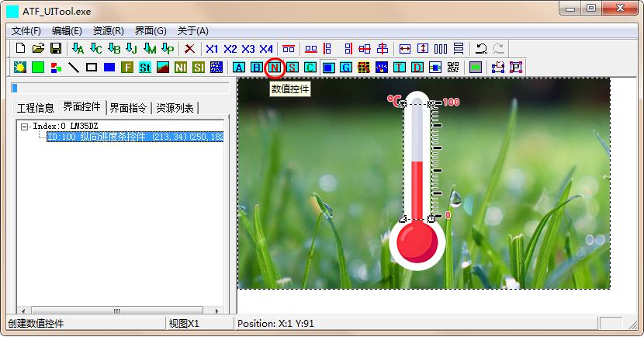Click the olive F icon
644x337 pixels.
click(x=127, y=67)
